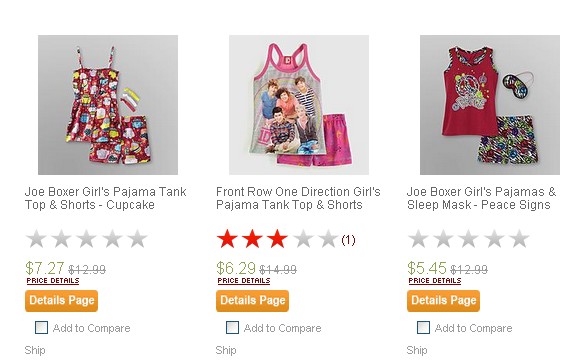Click Details Page button for One Direction pajamas
Image resolution: width=576 pixels, height=360 pixels.
pos(252,301)
